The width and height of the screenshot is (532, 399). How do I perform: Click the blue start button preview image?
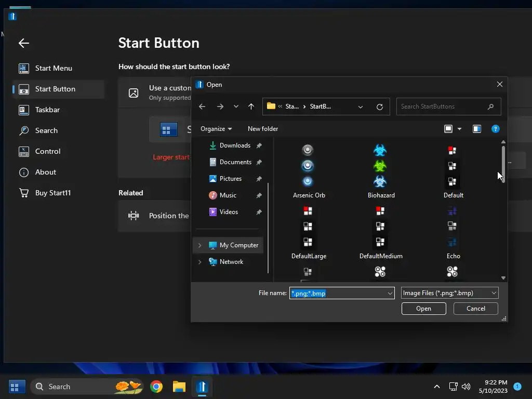click(x=169, y=129)
